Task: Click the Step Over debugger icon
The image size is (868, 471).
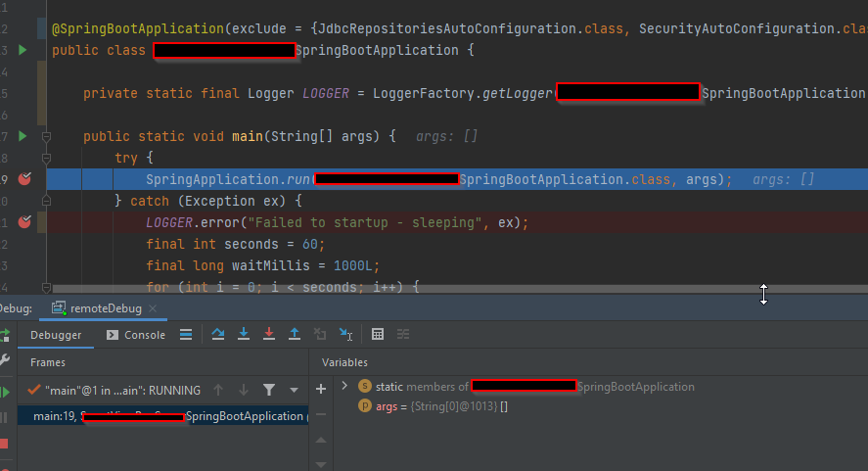Action: tap(218, 335)
